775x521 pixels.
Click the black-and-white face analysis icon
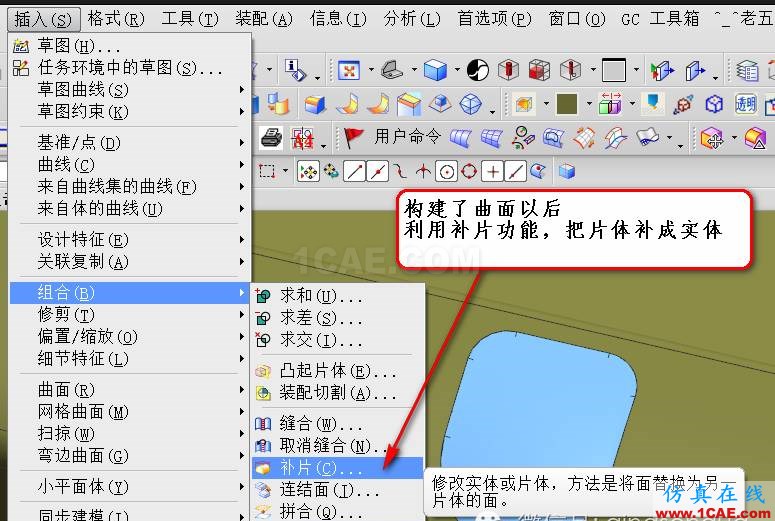(x=478, y=70)
